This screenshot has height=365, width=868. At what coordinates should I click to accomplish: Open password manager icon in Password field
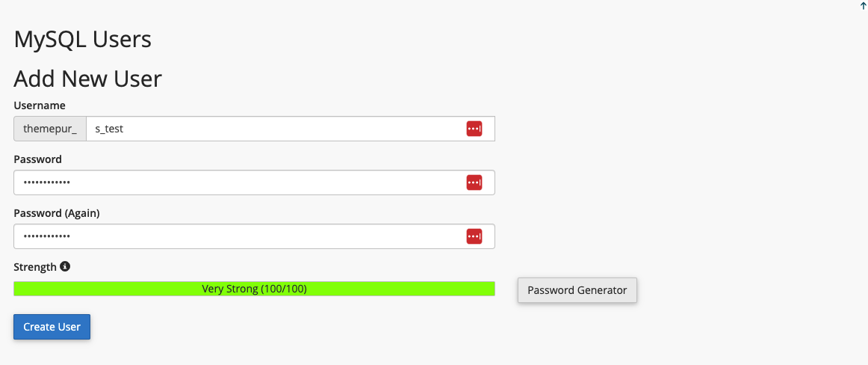point(474,182)
